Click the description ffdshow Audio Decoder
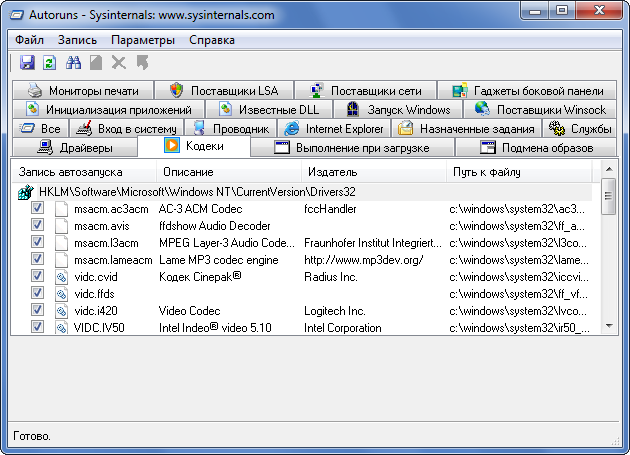This screenshot has width=630, height=455. point(215,226)
